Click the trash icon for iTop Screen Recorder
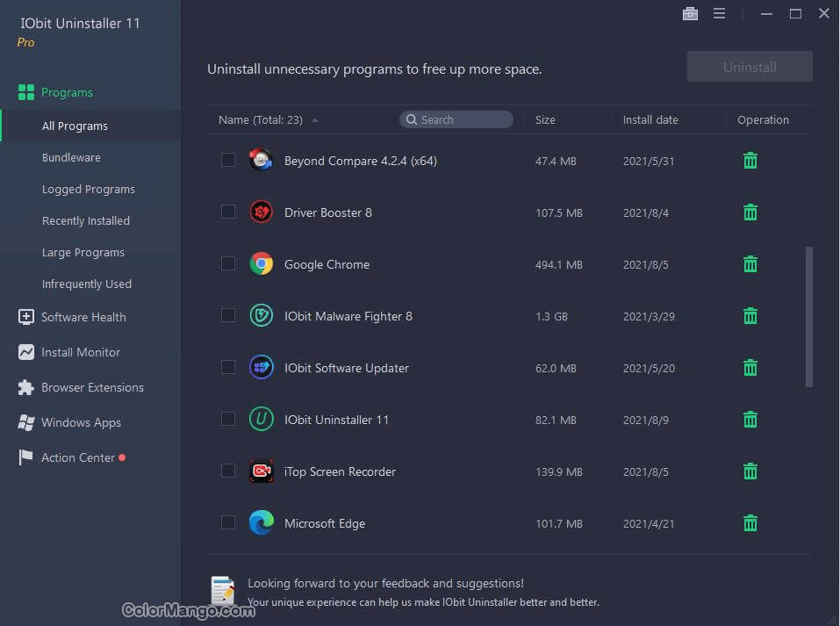The width and height of the screenshot is (840, 626). (x=750, y=471)
